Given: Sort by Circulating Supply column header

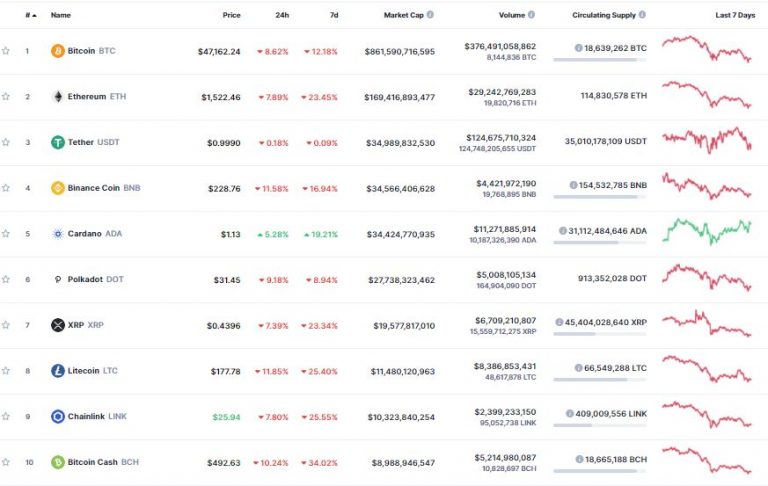Looking at the screenshot, I should pyautogui.click(x=604, y=15).
